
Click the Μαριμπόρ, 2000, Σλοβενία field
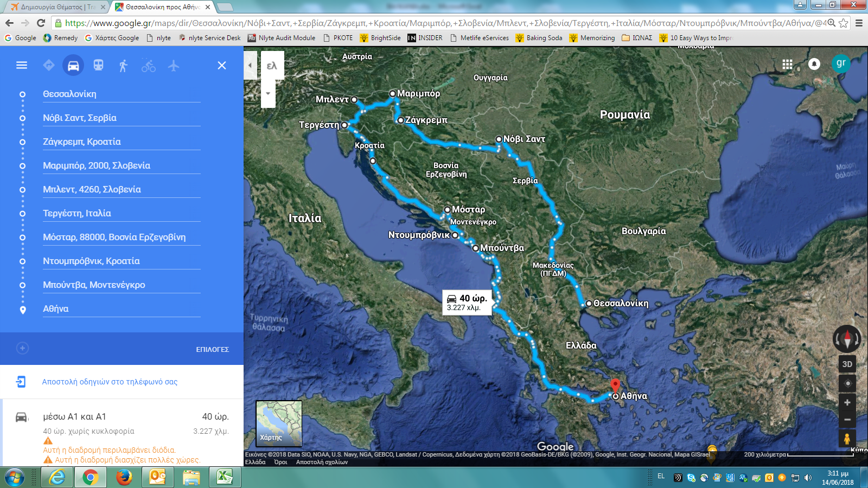[x=122, y=165]
